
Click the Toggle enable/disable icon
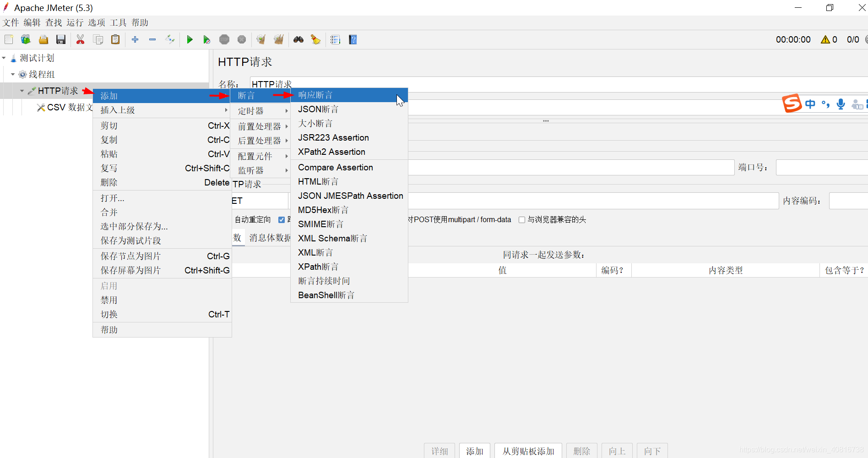coord(170,39)
